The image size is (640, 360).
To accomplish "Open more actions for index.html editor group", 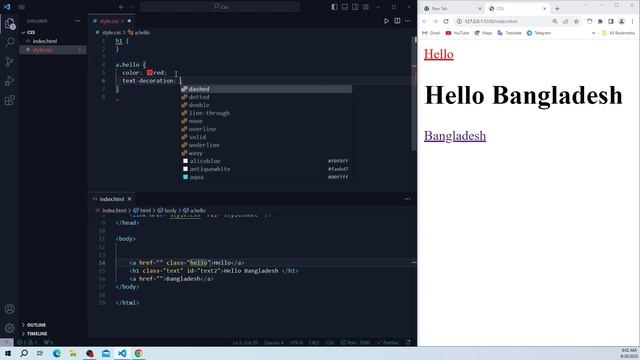I will [407, 199].
